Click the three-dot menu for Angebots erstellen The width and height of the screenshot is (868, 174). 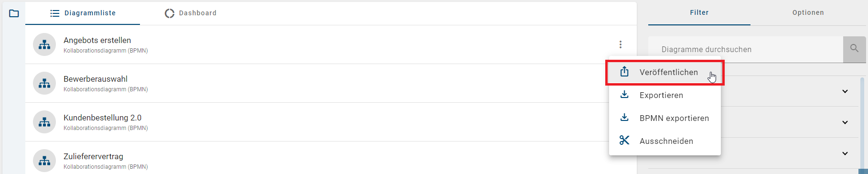620,44
